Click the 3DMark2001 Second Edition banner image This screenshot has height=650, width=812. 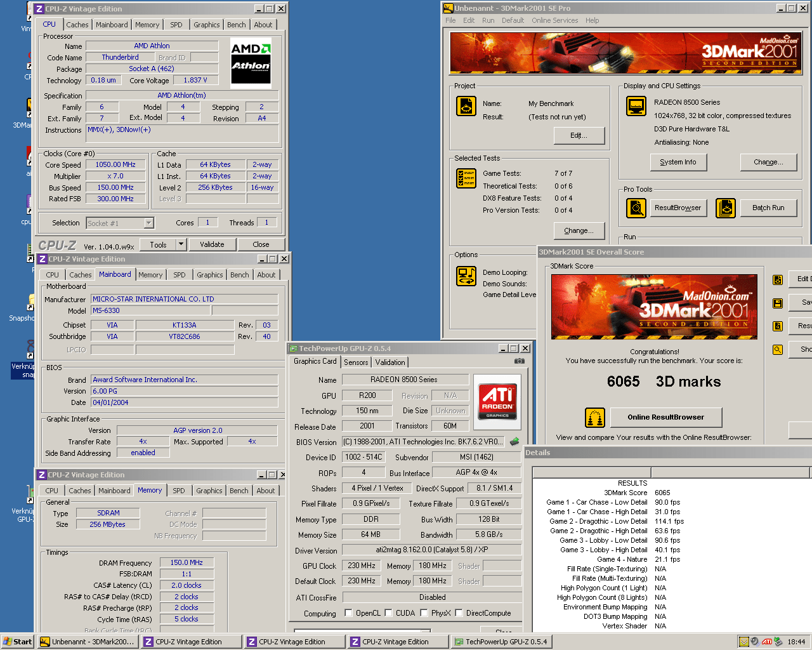(x=625, y=53)
